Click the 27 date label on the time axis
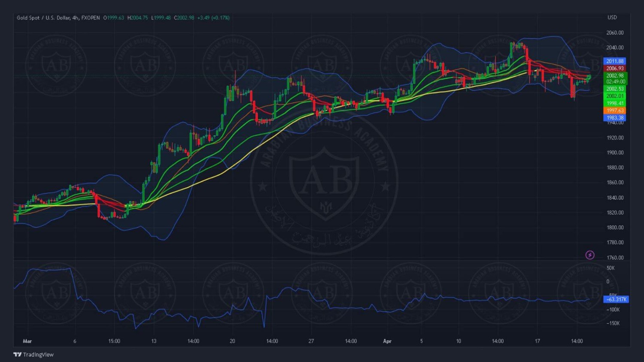Viewport: 644px width, 362px height. [x=311, y=341]
